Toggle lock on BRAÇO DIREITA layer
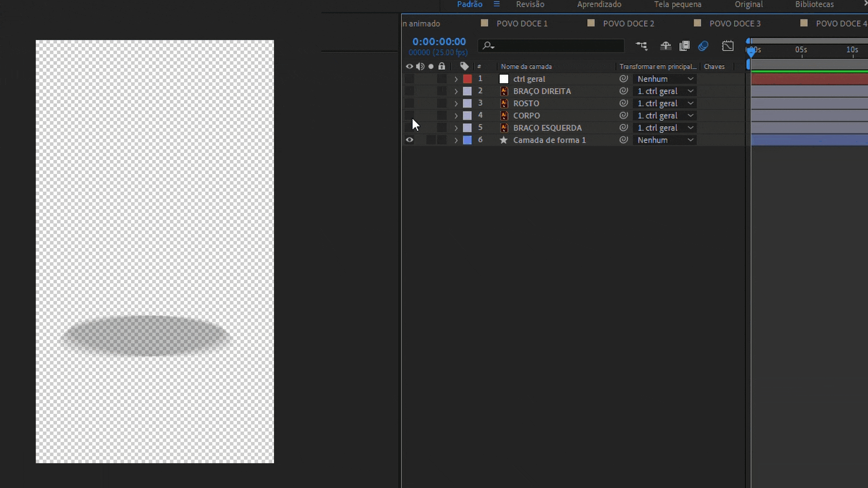 (442, 91)
